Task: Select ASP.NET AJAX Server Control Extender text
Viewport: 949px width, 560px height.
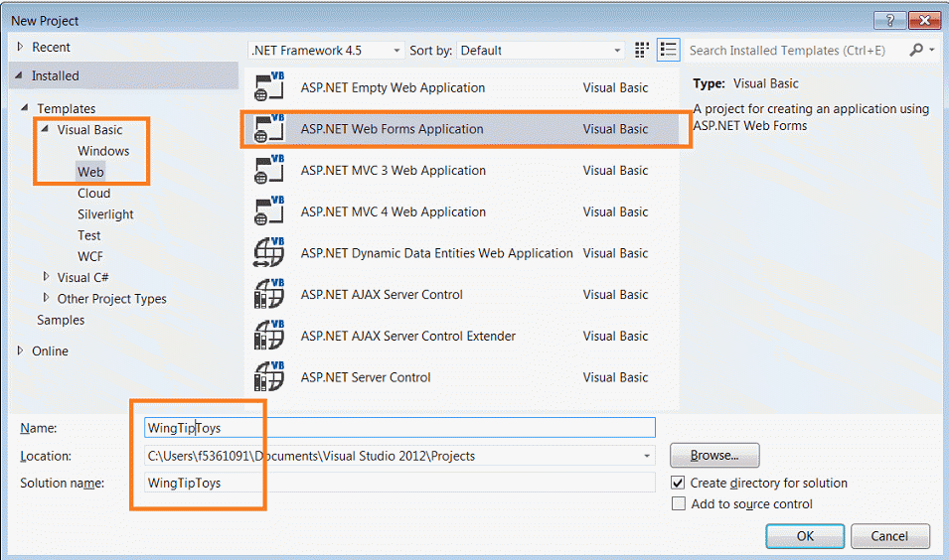Action: 408,336
